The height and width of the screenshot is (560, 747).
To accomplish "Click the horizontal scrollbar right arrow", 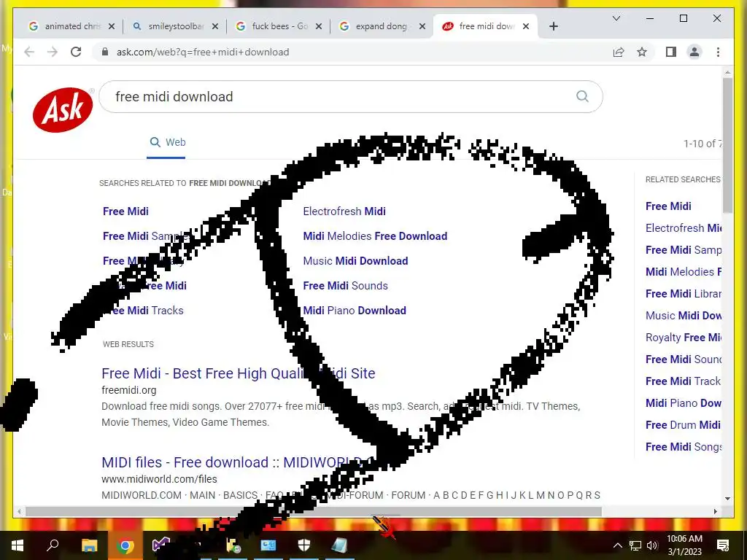I will coord(715,512).
